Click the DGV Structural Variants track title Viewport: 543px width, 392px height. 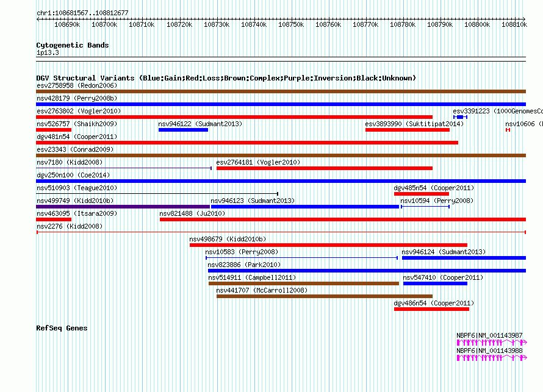(226, 78)
